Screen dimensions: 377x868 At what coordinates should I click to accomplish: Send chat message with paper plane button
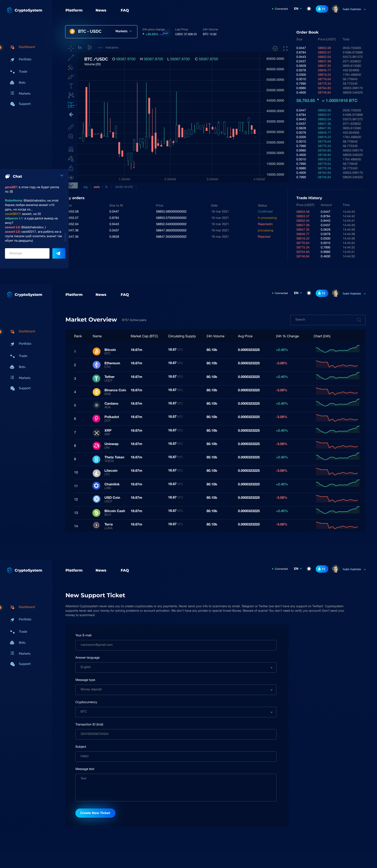[x=59, y=253]
